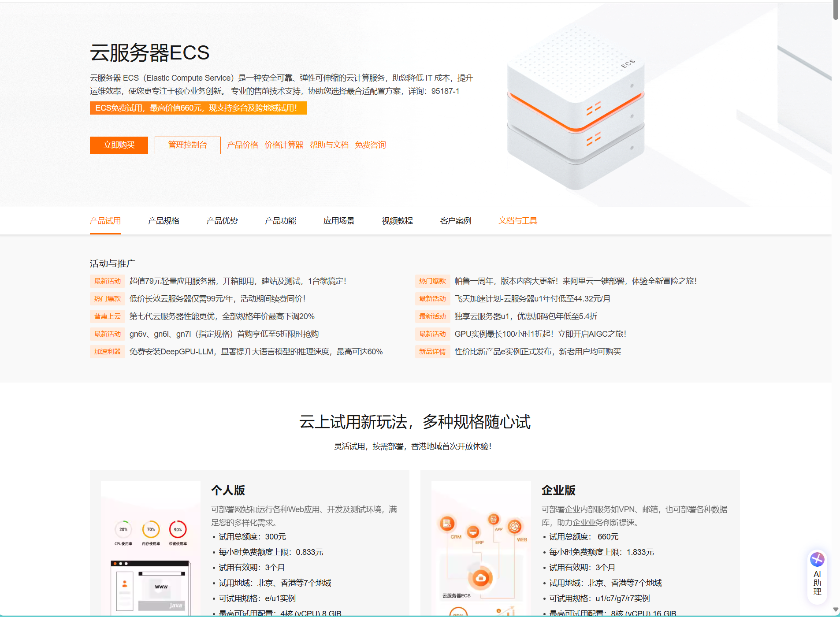Open promotion 性价比新产品e实例正式发布
Image resolution: width=840 pixels, height=617 pixels.
click(x=538, y=352)
